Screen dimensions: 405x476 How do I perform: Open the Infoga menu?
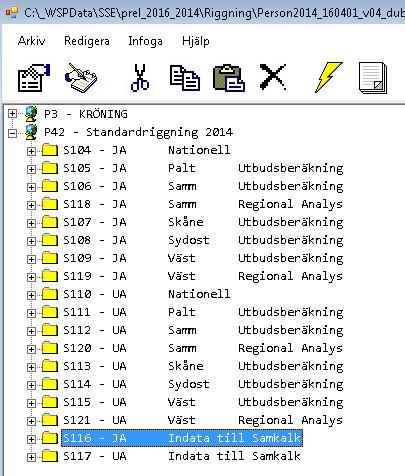(145, 41)
